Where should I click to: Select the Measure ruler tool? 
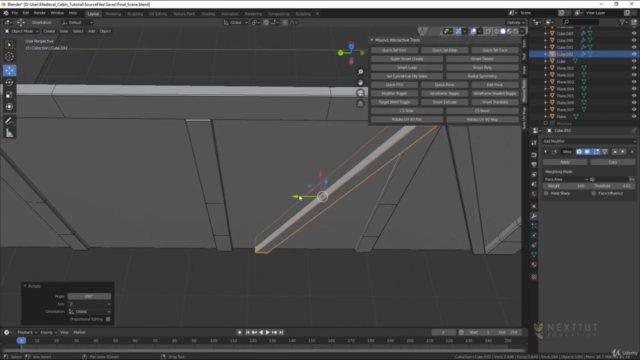pyautogui.click(x=9, y=133)
